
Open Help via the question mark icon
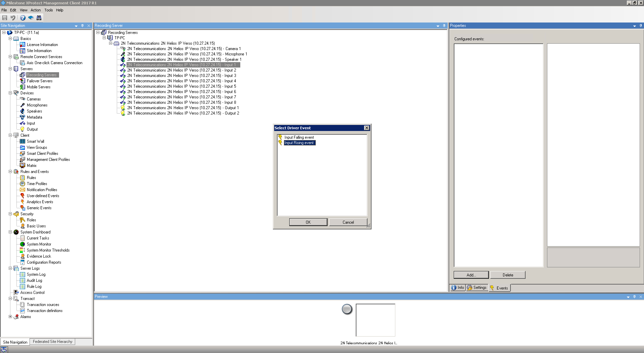click(22, 18)
